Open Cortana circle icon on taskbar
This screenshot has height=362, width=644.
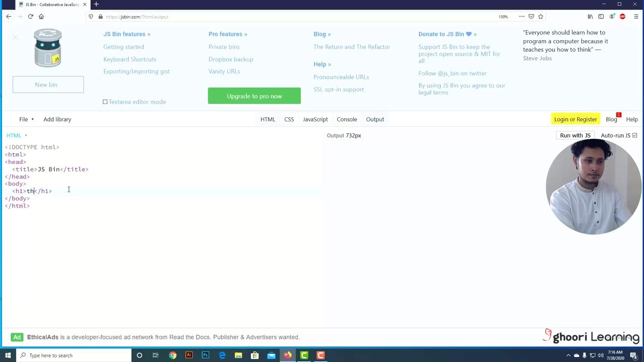click(139, 355)
